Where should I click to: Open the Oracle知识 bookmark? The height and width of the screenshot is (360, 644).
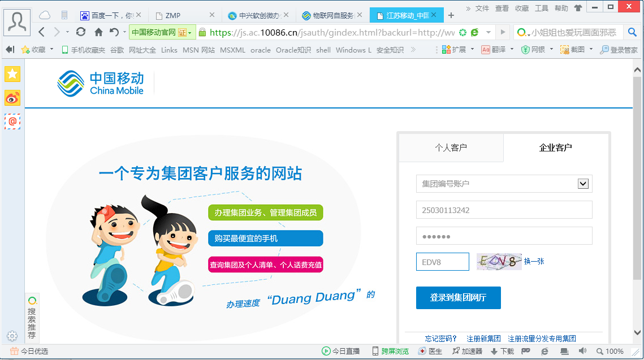(x=293, y=50)
